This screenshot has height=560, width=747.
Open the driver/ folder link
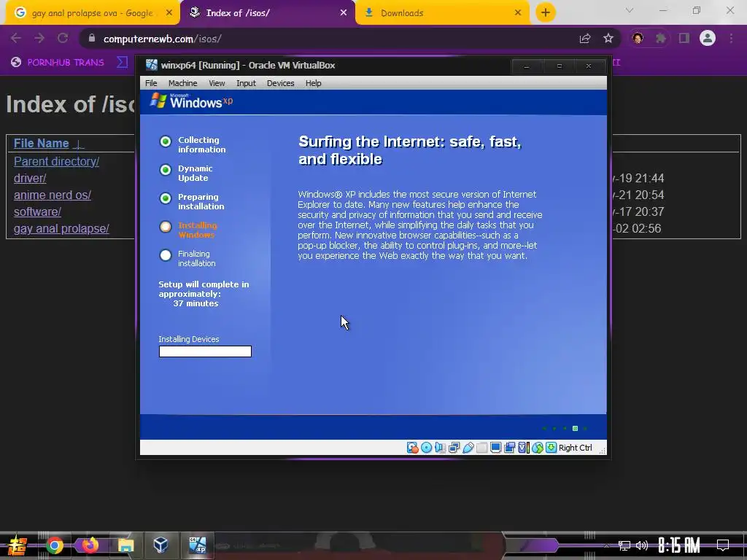click(29, 178)
